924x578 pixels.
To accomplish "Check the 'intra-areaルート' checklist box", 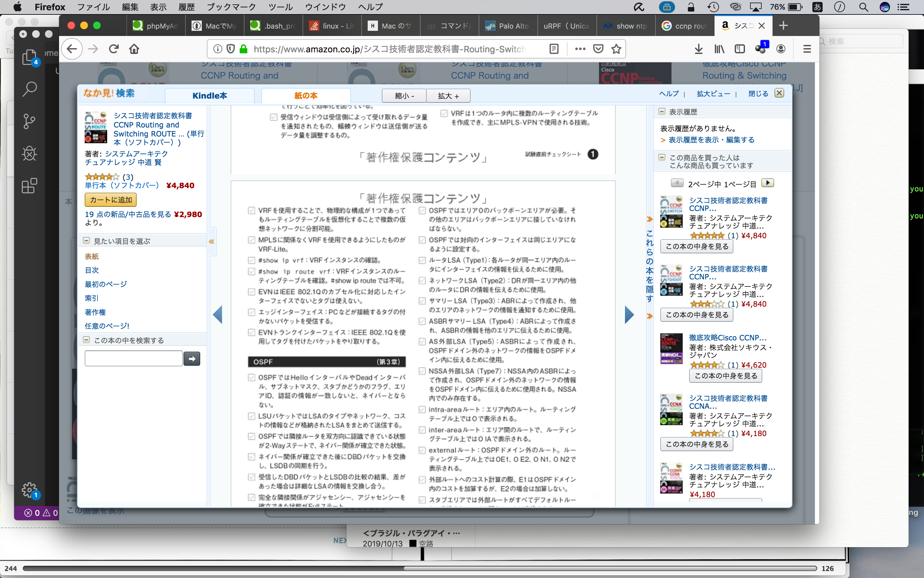I will 422,409.
